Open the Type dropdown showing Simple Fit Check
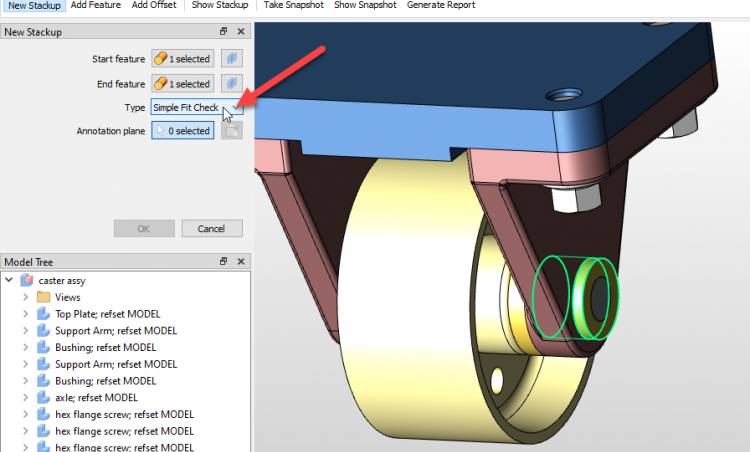Image resolution: width=750 pixels, height=452 pixels. 196,107
